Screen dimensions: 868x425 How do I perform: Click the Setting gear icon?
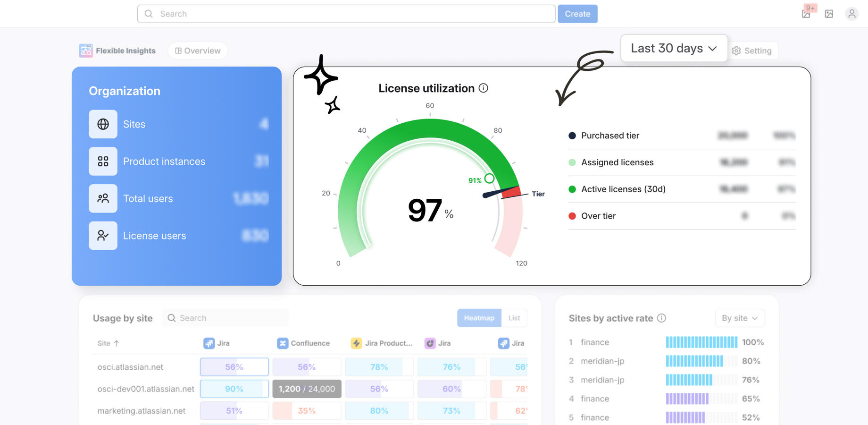pos(736,51)
